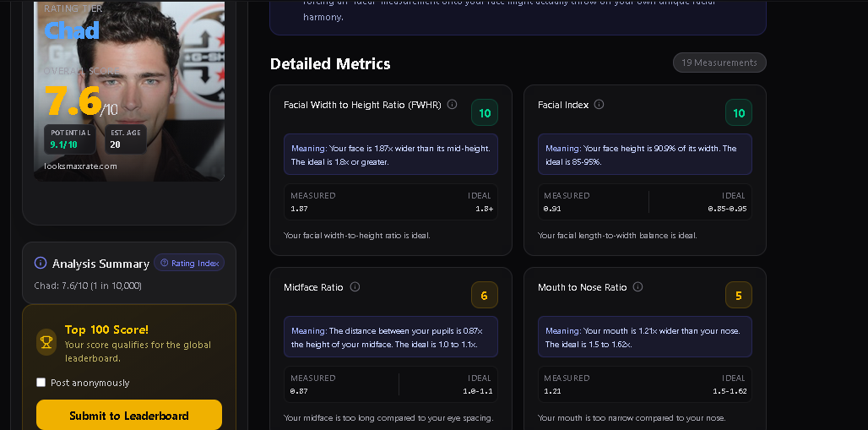Click the 5 score badge on Mouth to Nose Ratio
The width and height of the screenshot is (868, 430).
pyautogui.click(x=739, y=296)
